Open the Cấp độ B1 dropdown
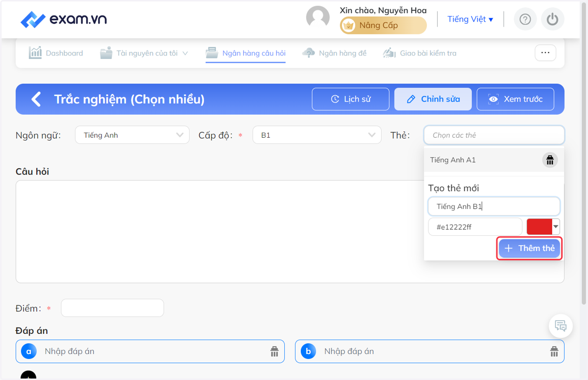588x380 pixels. point(317,135)
